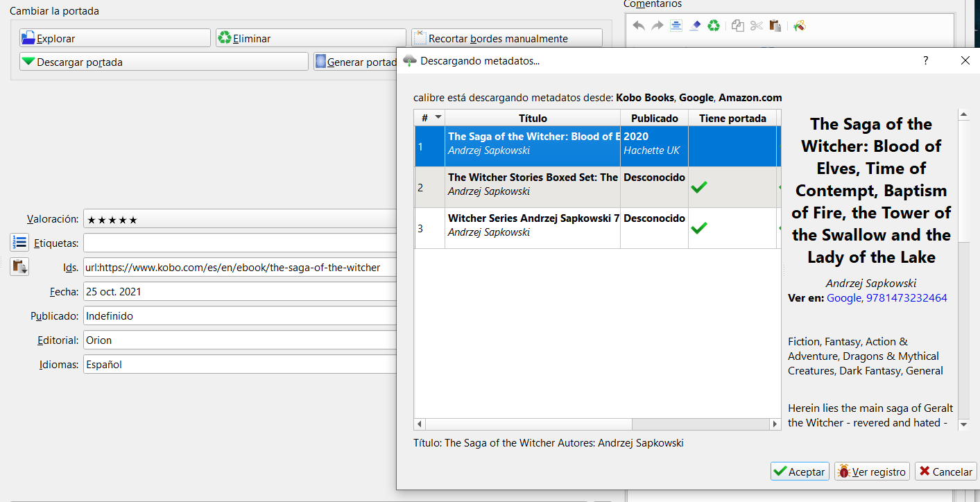The height and width of the screenshot is (502, 980).
Task: Click the details panel vertical scrollbar thumb
Action: pyautogui.click(x=963, y=182)
